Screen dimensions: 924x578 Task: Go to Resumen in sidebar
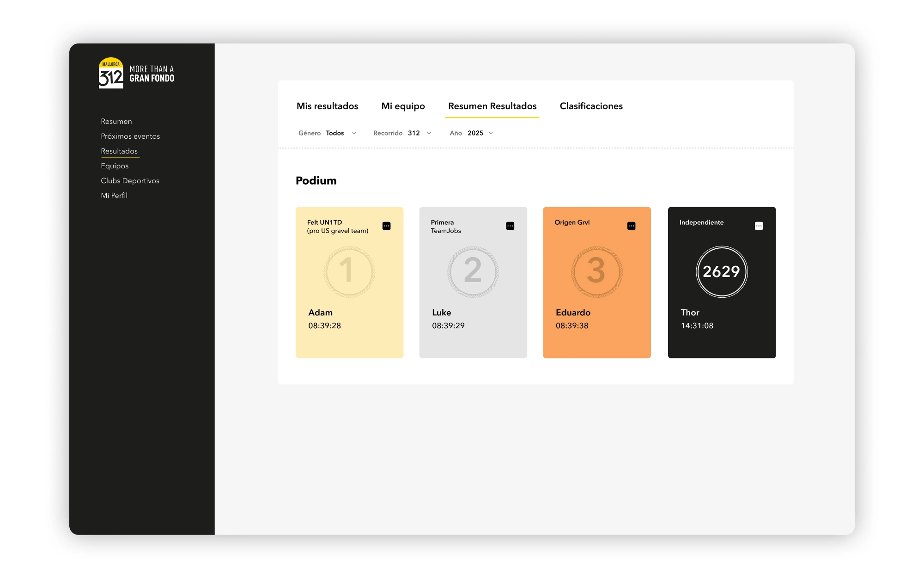pos(116,122)
